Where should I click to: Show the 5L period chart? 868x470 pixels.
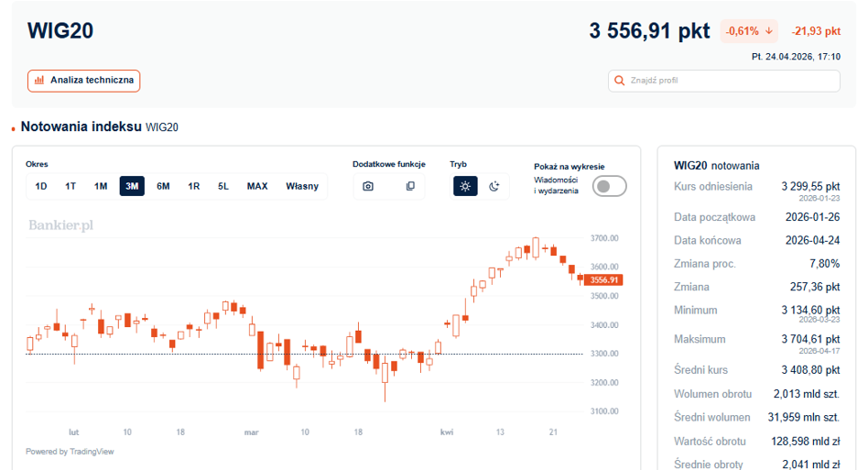[x=223, y=186]
